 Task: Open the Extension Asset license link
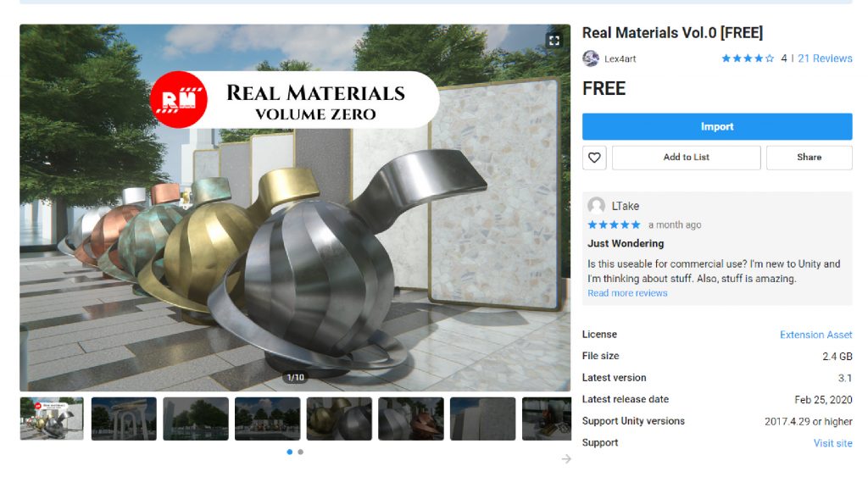click(816, 335)
